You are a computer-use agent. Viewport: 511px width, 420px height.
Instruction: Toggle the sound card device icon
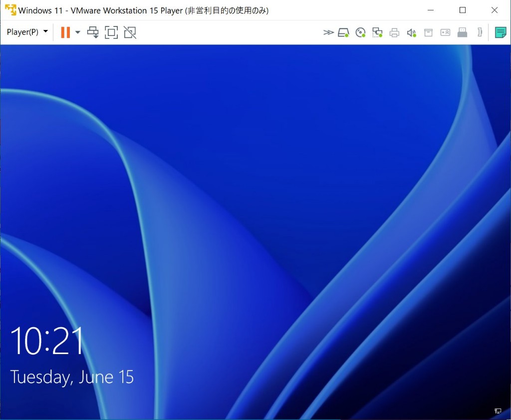(x=411, y=33)
